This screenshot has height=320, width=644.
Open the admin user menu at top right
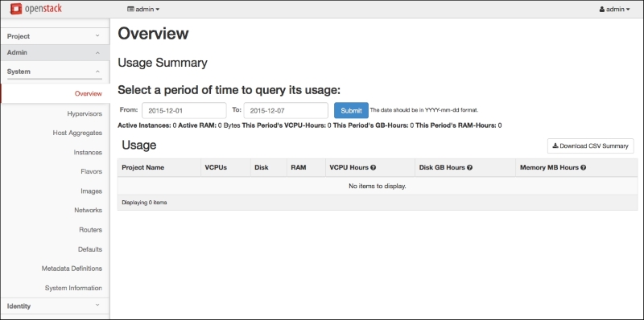pos(614,9)
